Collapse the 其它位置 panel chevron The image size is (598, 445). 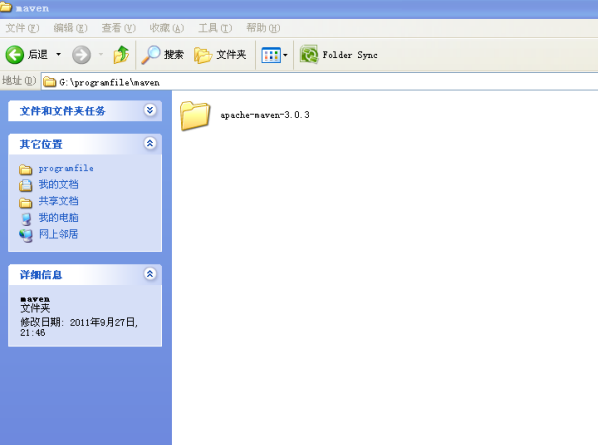(x=150, y=143)
